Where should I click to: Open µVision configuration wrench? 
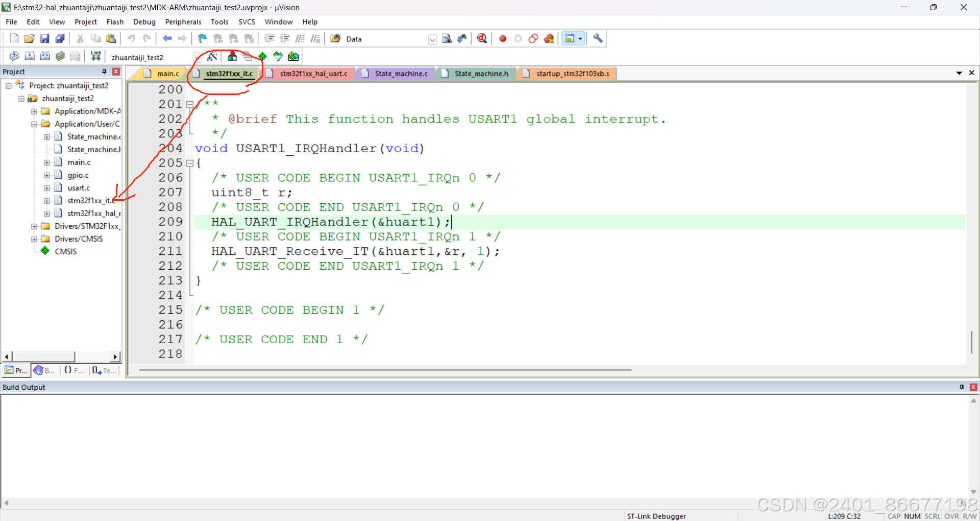click(x=597, y=38)
